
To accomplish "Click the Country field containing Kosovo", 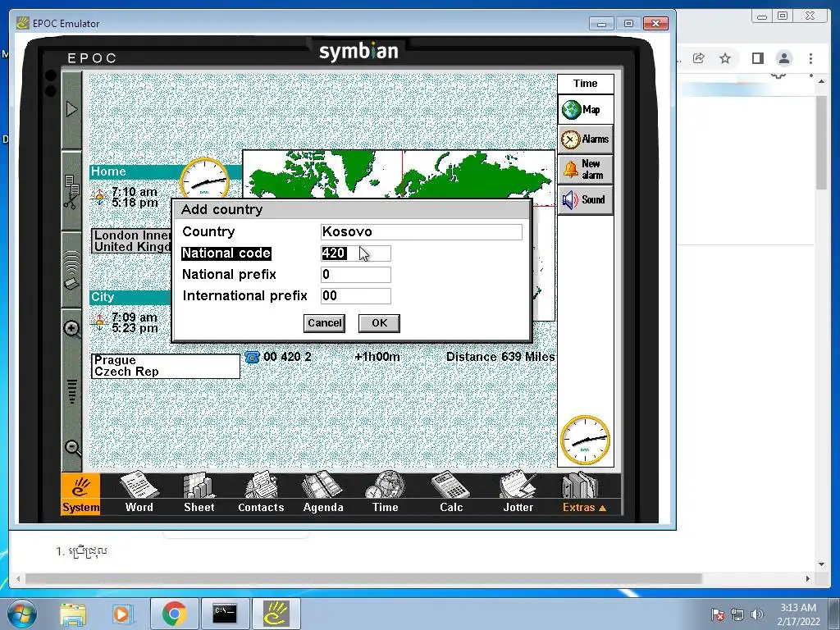I will coord(422,232).
